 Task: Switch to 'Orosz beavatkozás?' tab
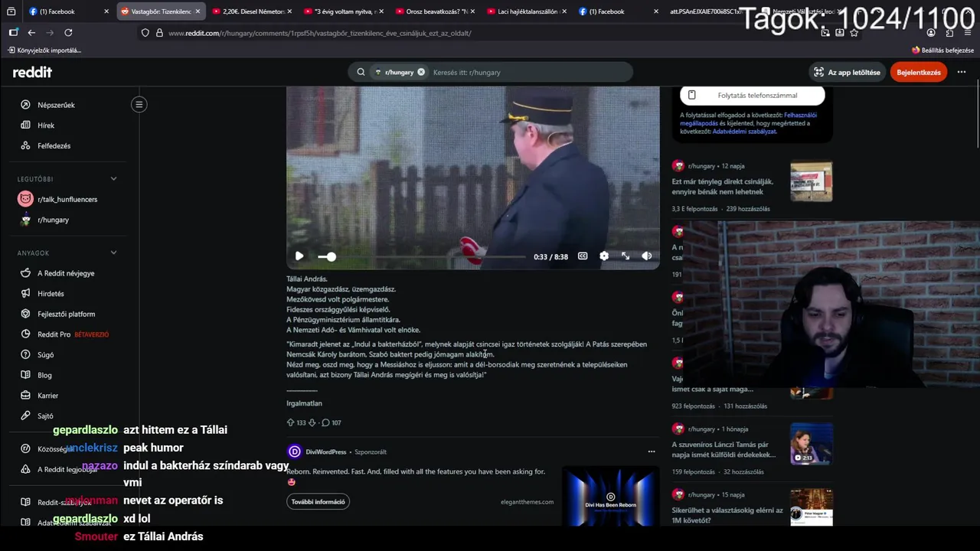pos(436,11)
